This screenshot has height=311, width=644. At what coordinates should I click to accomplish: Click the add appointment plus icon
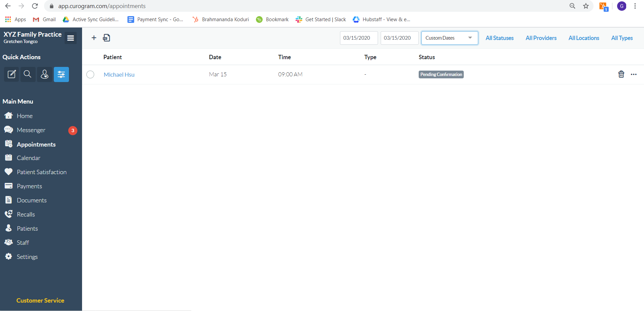pos(94,38)
